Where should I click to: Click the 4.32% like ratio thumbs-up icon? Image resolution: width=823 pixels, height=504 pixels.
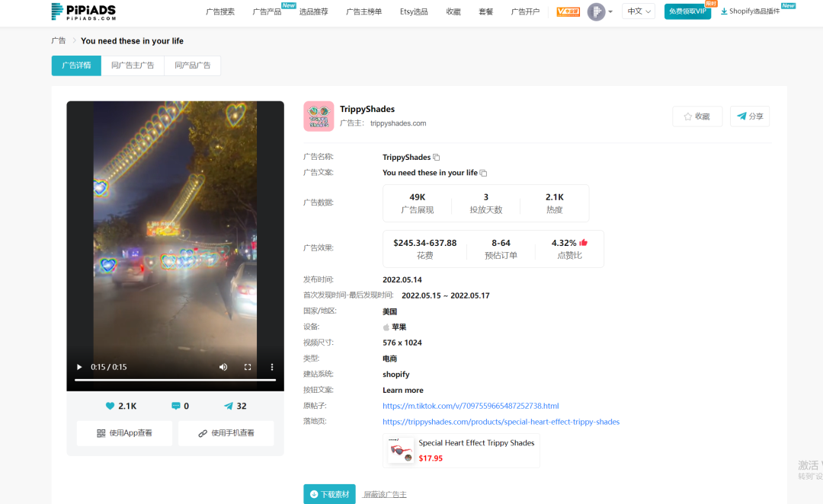pos(584,243)
